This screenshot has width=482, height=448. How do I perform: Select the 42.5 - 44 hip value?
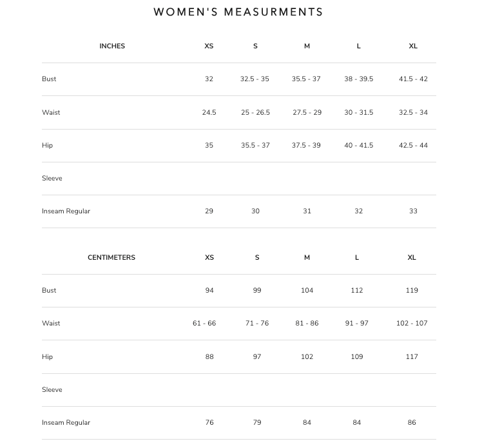click(413, 146)
